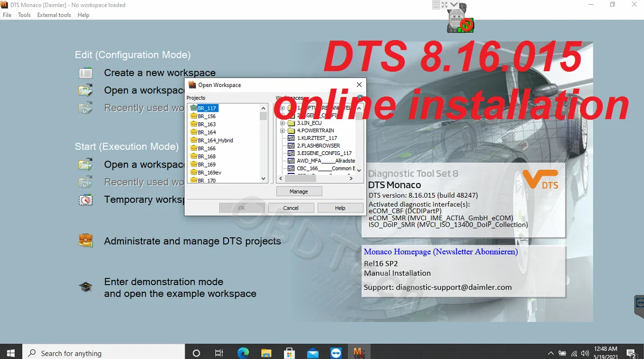Screen dimensions: 644x359
Task: Open TeamViewer from the taskbar
Action: (336, 353)
